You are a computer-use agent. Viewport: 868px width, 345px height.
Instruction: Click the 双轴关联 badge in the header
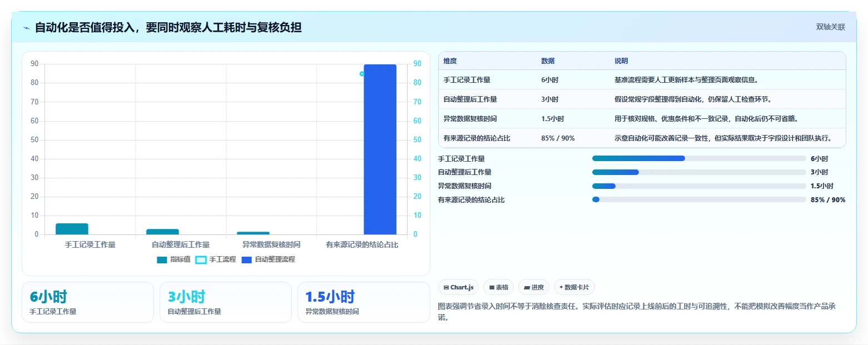point(830,27)
